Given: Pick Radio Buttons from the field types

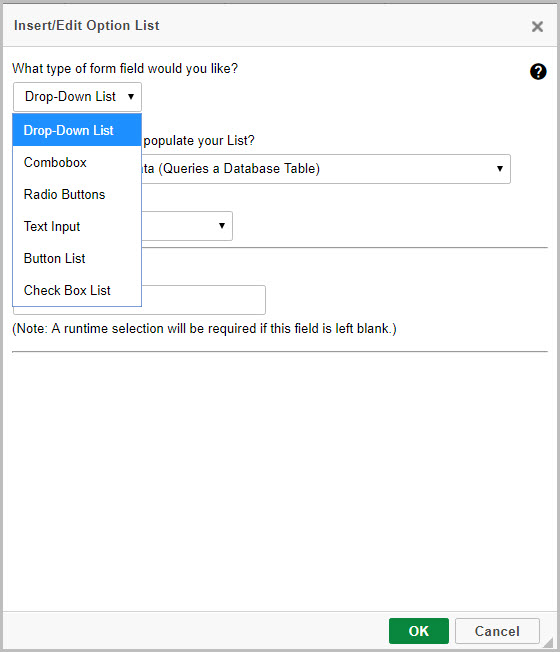Looking at the screenshot, I should point(77,194).
